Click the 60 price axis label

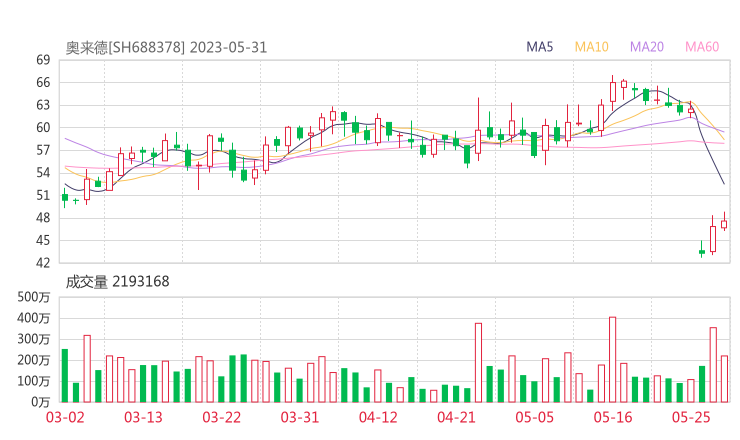point(43,127)
